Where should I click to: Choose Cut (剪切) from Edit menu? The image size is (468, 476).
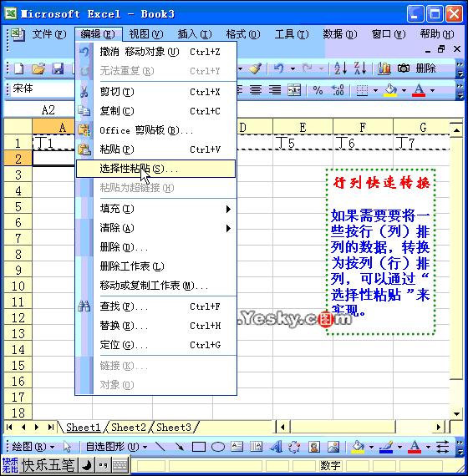point(156,91)
